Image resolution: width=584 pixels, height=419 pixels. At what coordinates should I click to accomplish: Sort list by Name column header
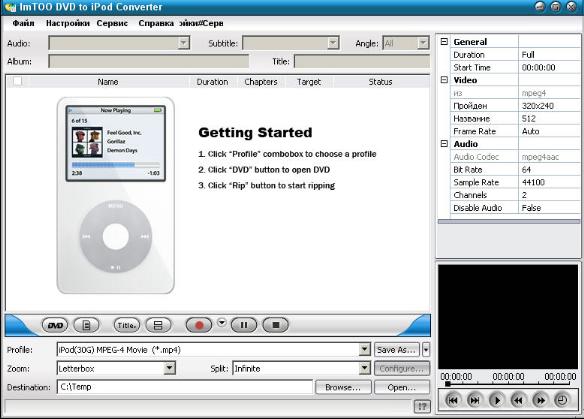point(108,82)
